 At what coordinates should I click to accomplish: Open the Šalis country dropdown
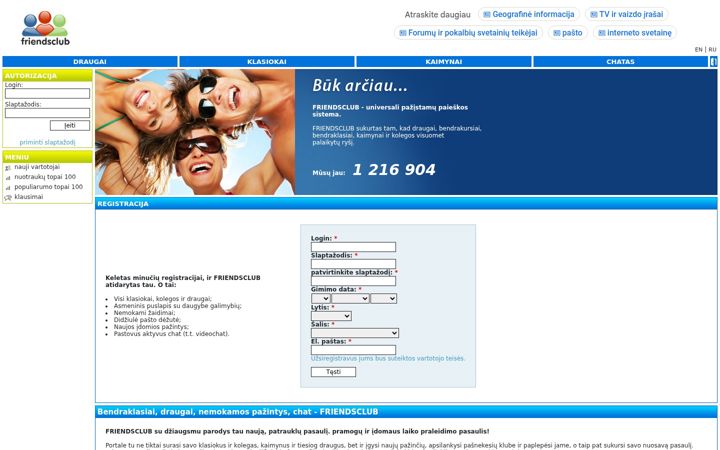(354, 333)
